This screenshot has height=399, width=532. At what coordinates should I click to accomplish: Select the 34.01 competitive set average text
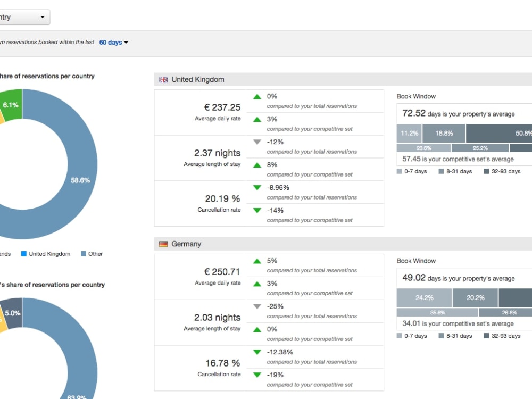click(458, 323)
